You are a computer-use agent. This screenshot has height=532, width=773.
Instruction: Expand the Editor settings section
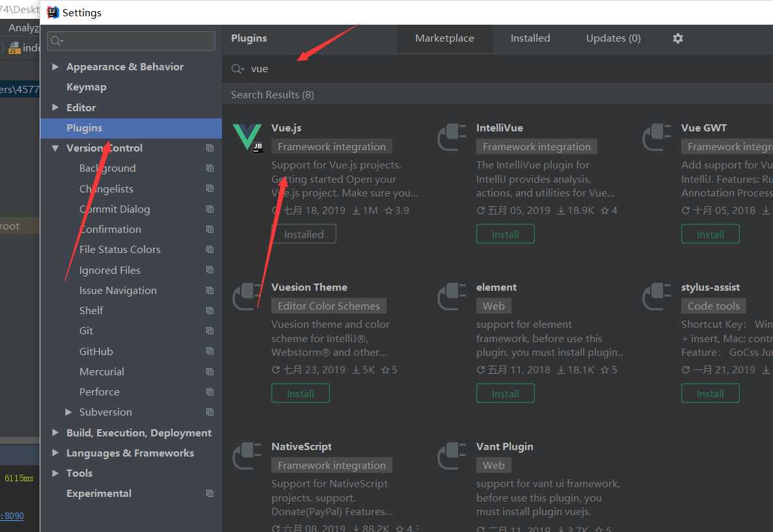point(55,107)
